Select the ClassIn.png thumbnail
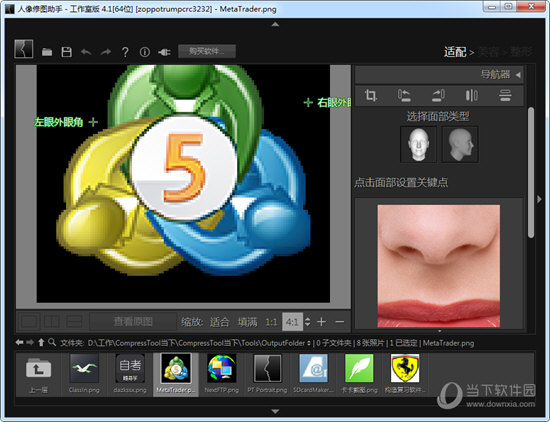The image size is (550, 422). point(84,375)
